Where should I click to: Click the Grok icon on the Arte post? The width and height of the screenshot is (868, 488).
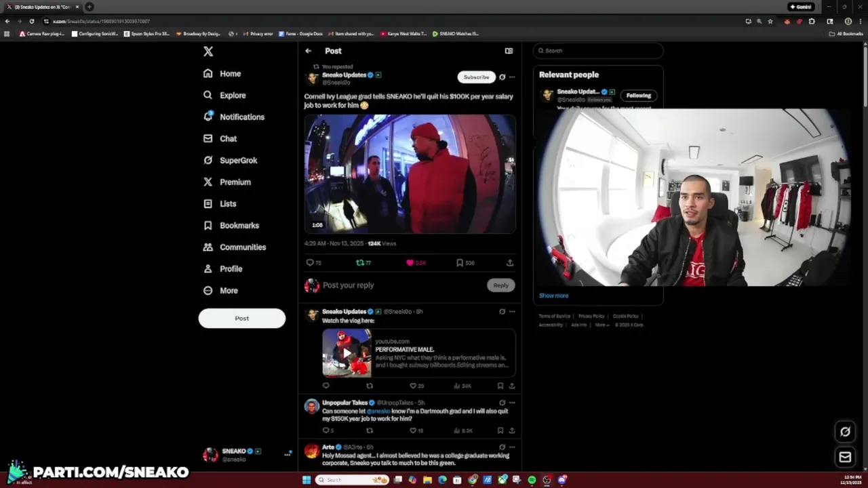coord(502,447)
